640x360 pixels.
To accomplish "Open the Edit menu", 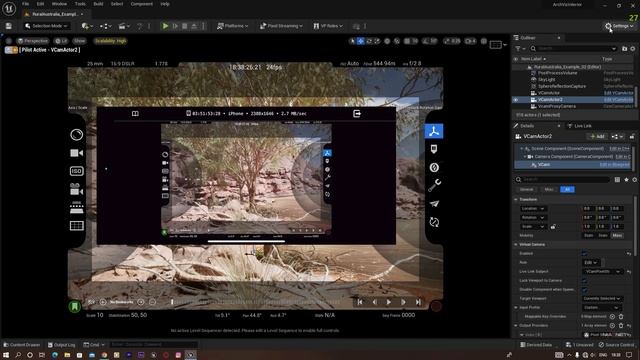I will point(40,4).
